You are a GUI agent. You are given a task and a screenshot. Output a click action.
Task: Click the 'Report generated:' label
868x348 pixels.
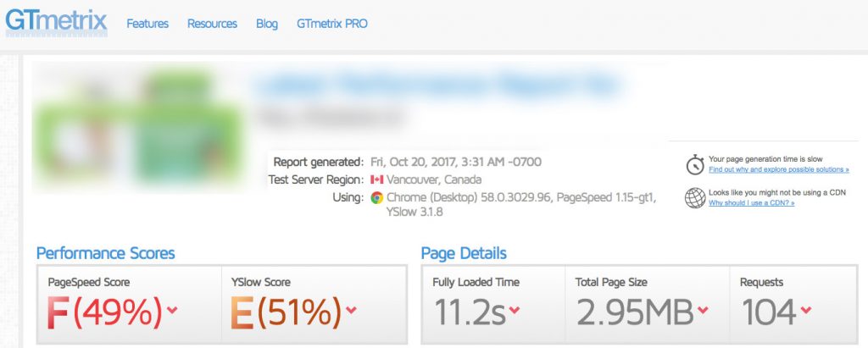318,162
